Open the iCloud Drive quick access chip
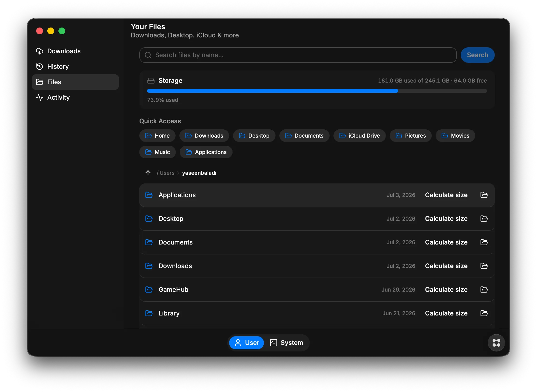 pos(360,136)
